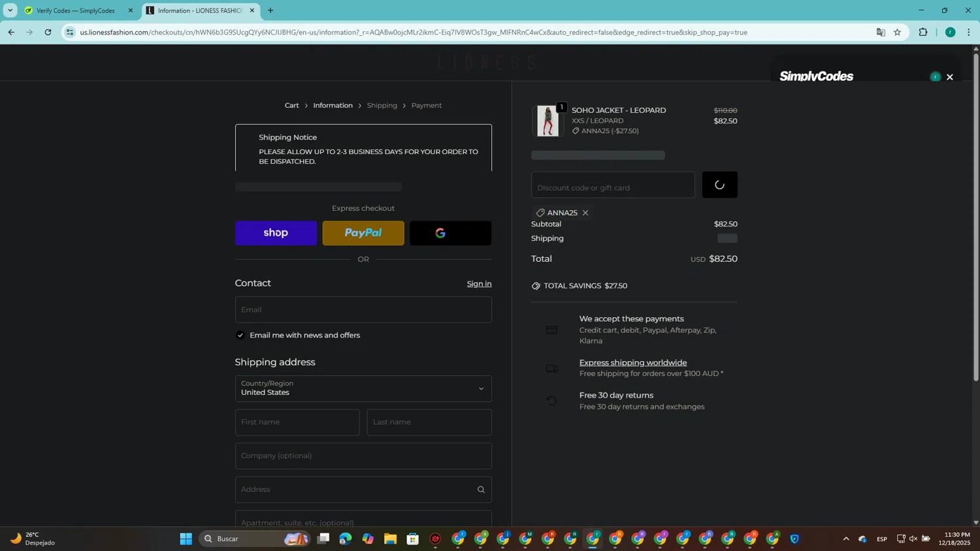Click the LIONESS logo header
This screenshot has width=980, height=551.
(487, 63)
